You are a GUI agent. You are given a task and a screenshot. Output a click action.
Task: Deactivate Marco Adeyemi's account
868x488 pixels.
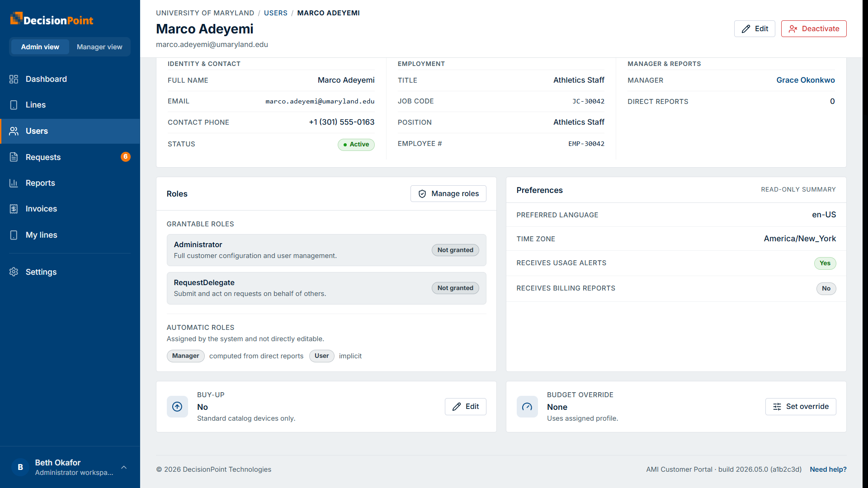point(814,29)
